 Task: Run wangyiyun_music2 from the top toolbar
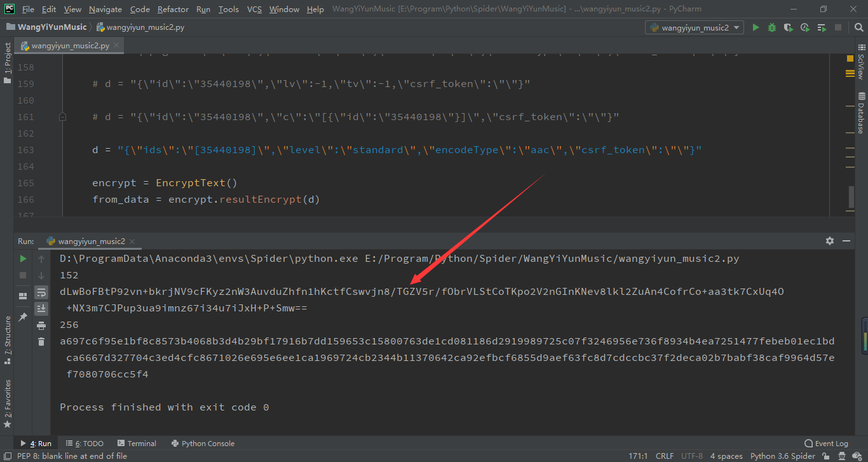coord(756,27)
